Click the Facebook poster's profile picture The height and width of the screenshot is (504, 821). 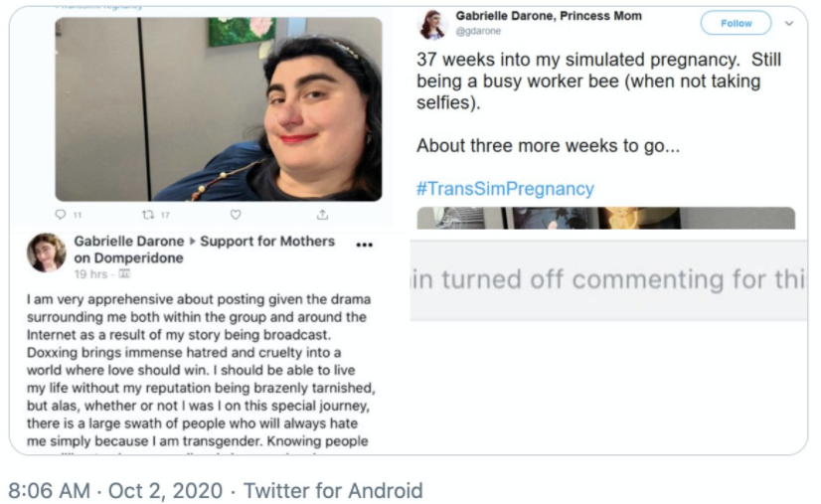coord(47,252)
